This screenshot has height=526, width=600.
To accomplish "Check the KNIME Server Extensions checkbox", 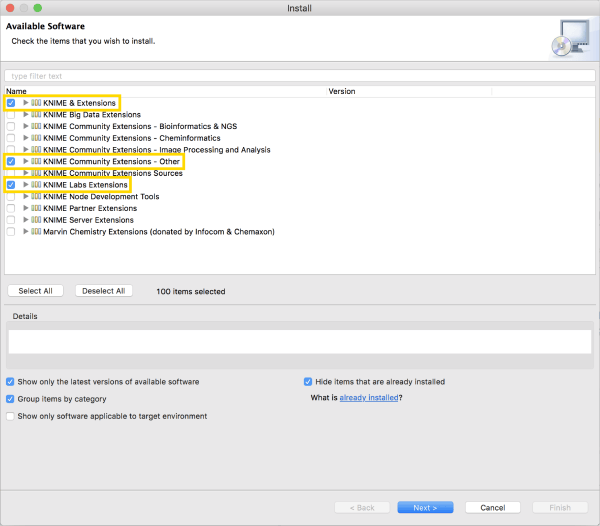I will tap(11, 220).
